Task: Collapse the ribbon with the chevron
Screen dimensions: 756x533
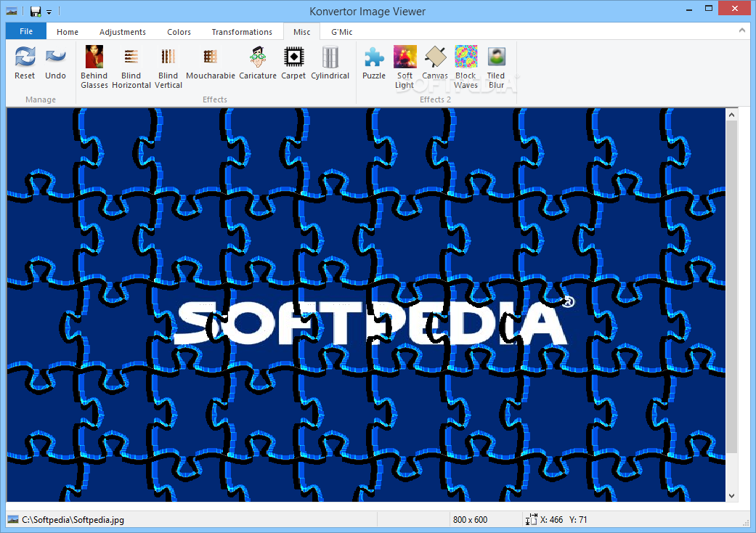Action: (742, 30)
